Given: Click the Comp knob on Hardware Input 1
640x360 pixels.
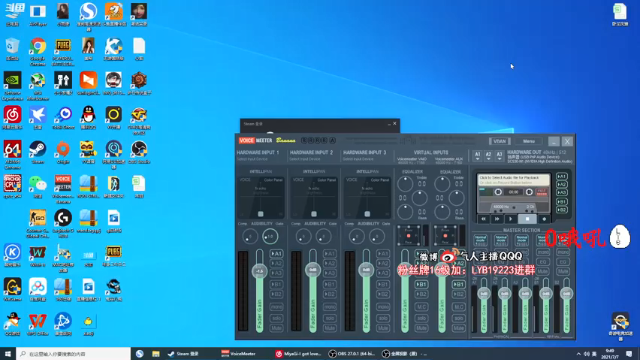Looking at the screenshot, I should click(250, 236).
